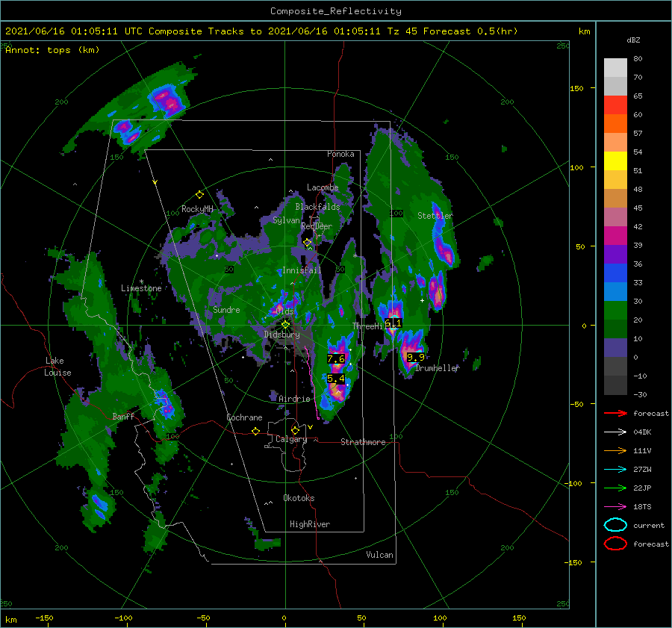The image size is (672, 628).
Task: Click the RedDeer city label
Action: (x=317, y=226)
